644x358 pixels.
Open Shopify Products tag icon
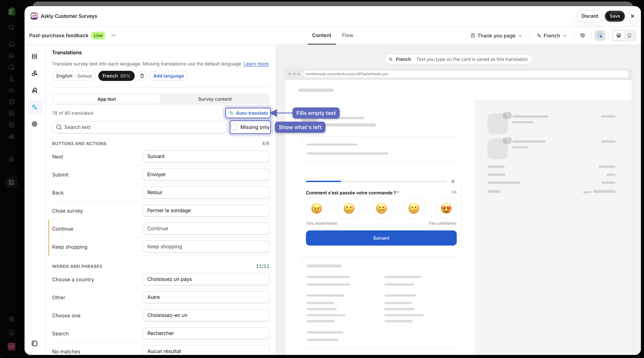11,67
